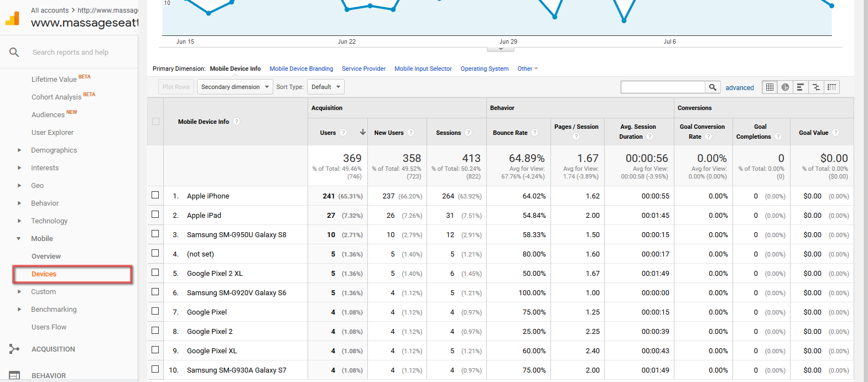The image size is (868, 382).
Task: Open the Samsung SM-G930A Galaxy S7 row
Action: tap(237, 370)
